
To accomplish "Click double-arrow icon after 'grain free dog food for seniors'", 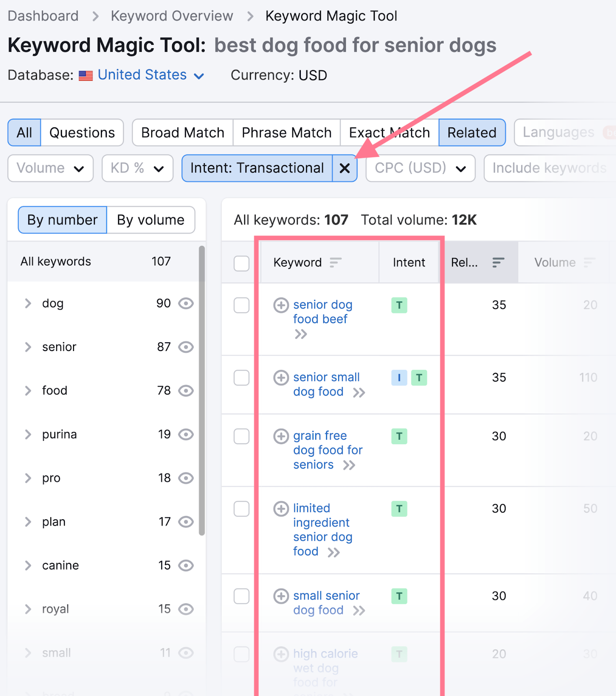I will coord(349,465).
